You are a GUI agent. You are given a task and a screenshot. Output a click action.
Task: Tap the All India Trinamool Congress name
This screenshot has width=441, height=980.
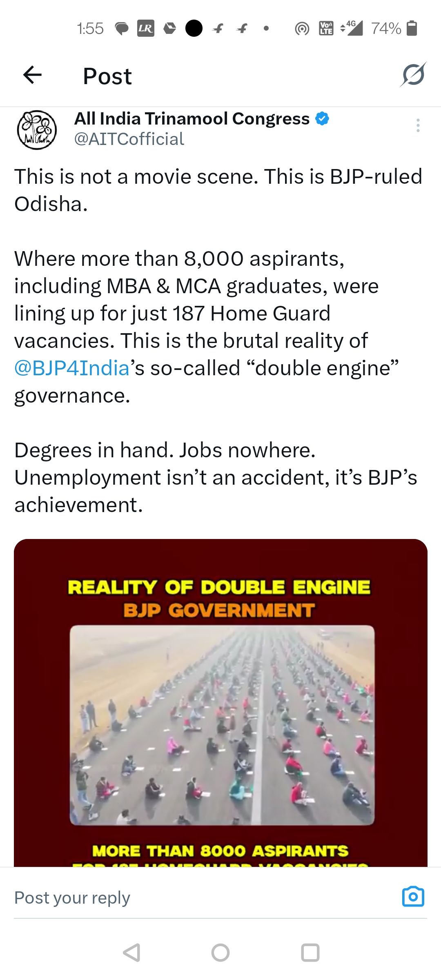(192, 119)
